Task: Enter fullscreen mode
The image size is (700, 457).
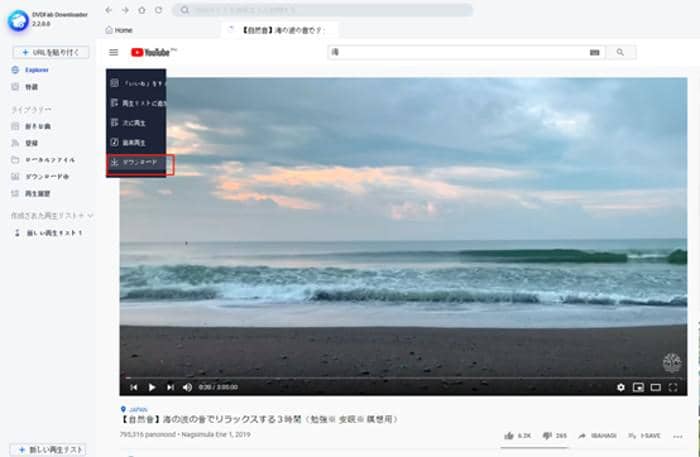Action: coord(673,387)
